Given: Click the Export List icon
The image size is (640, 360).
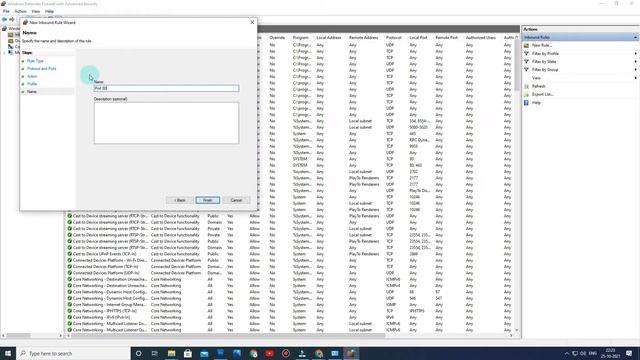Looking at the screenshot, I should (526, 94).
